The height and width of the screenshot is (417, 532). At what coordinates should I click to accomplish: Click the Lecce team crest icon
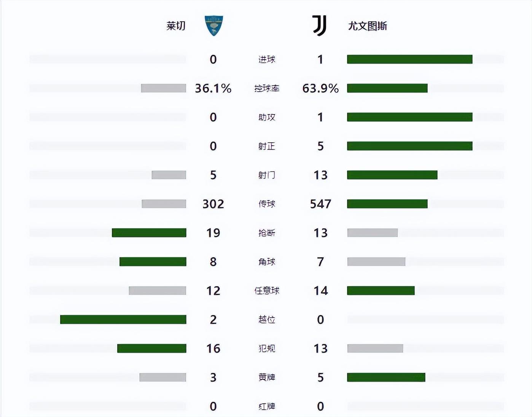[213, 25]
